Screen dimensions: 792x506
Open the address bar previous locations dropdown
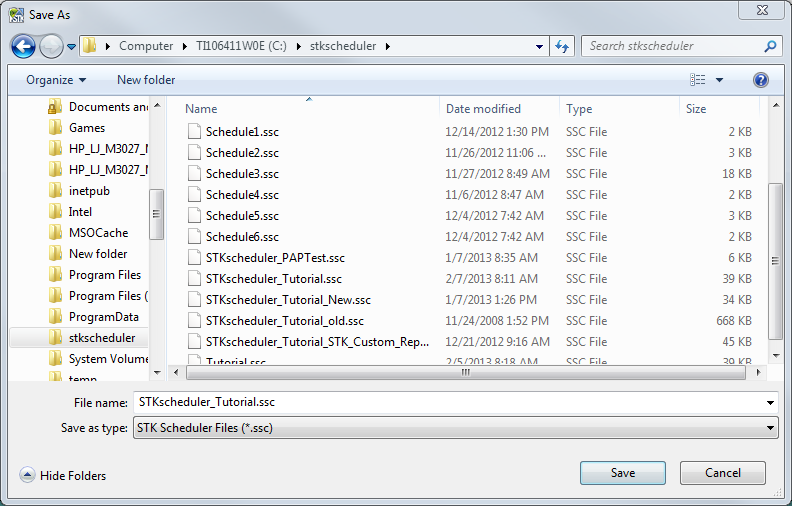[x=539, y=46]
